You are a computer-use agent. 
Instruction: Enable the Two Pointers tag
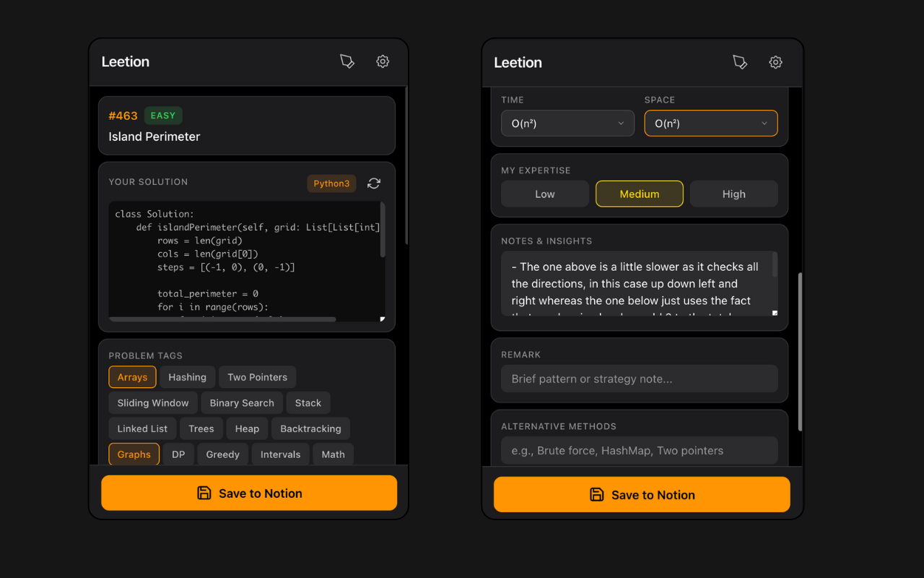click(257, 377)
